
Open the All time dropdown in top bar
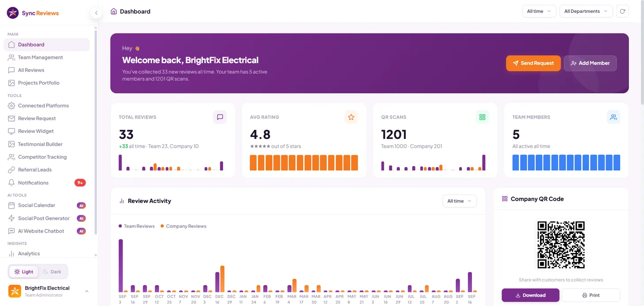[539, 11]
